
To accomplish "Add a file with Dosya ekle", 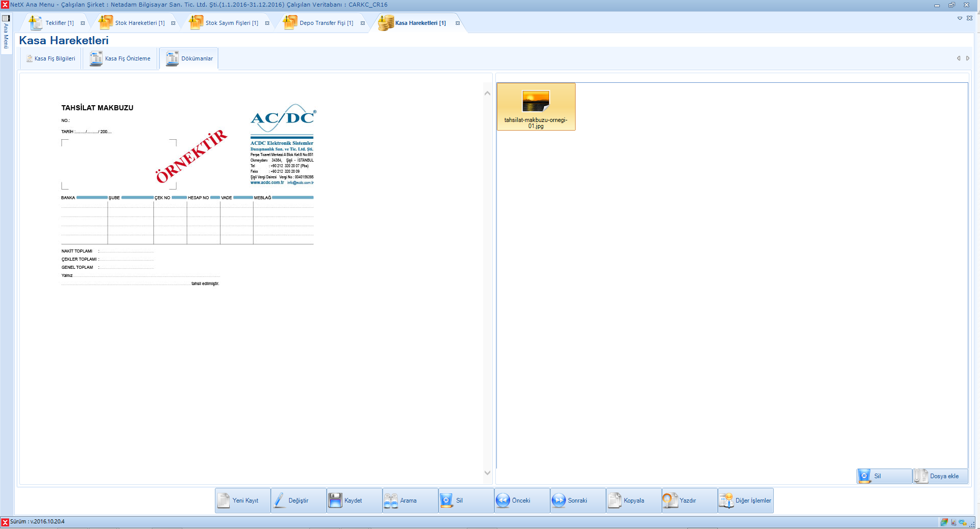I will tap(940, 476).
